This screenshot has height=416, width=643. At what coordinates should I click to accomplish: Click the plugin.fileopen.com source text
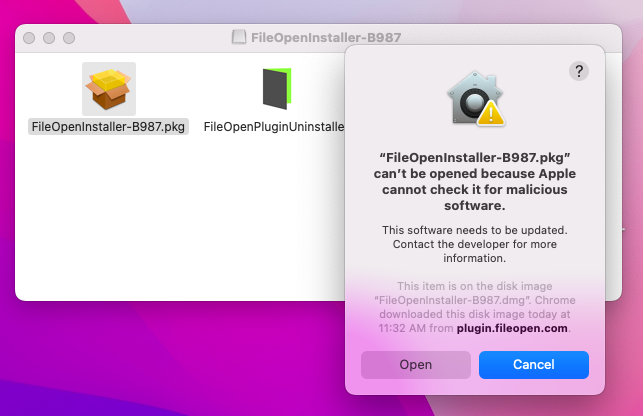tap(512, 328)
